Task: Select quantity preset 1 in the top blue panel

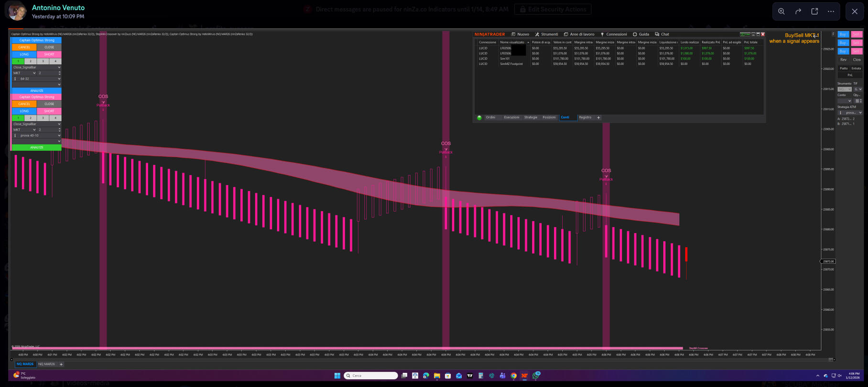Action: (18, 61)
